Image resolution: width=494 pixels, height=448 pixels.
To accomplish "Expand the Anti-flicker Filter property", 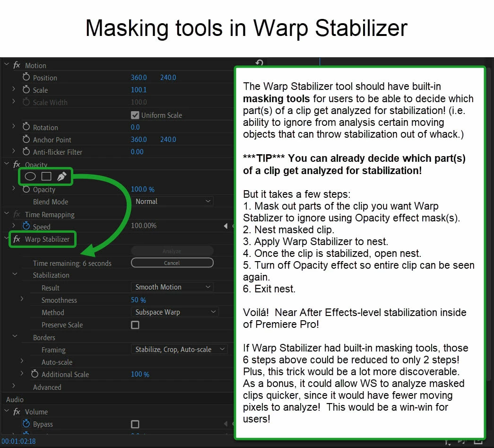I will tap(14, 151).
